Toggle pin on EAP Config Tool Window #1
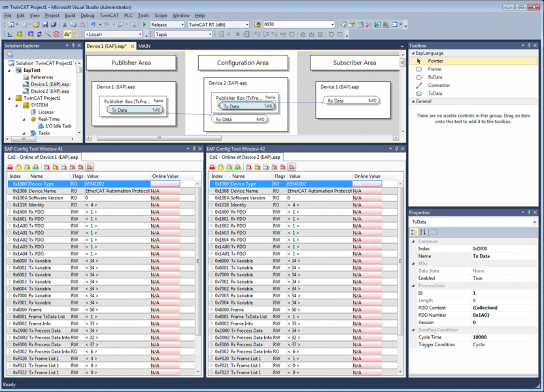This screenshot has height=392, width=544. click(194, 149)
